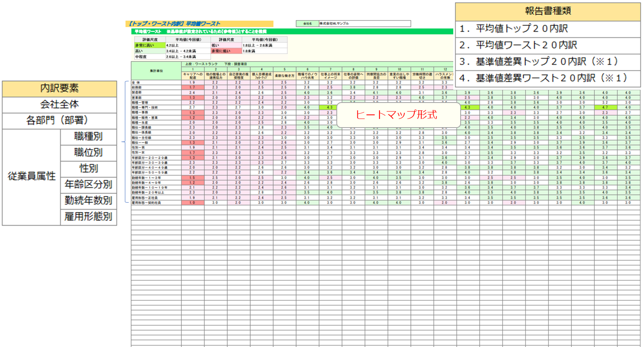Click the 職種別 attribute cell
The width and height of the screenshot is (644, 347).
[x=88, y=137]
